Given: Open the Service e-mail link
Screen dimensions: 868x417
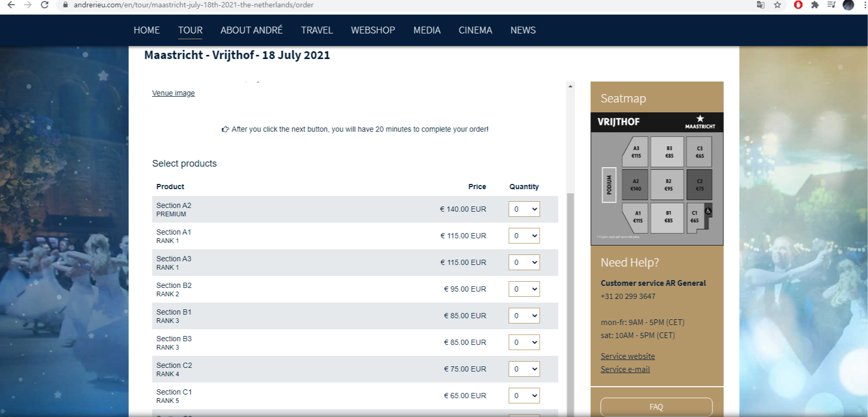Looking at the screenshot, I should point(625,369).
